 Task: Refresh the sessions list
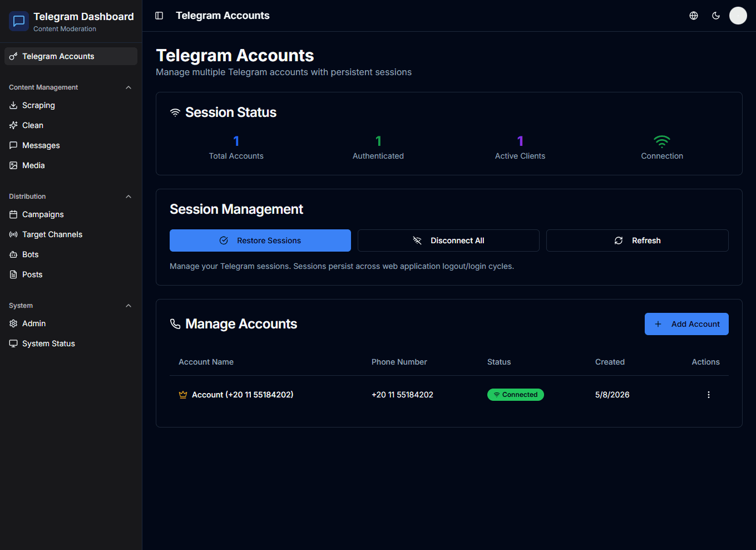pyautogui.click(x=638, y=240)
